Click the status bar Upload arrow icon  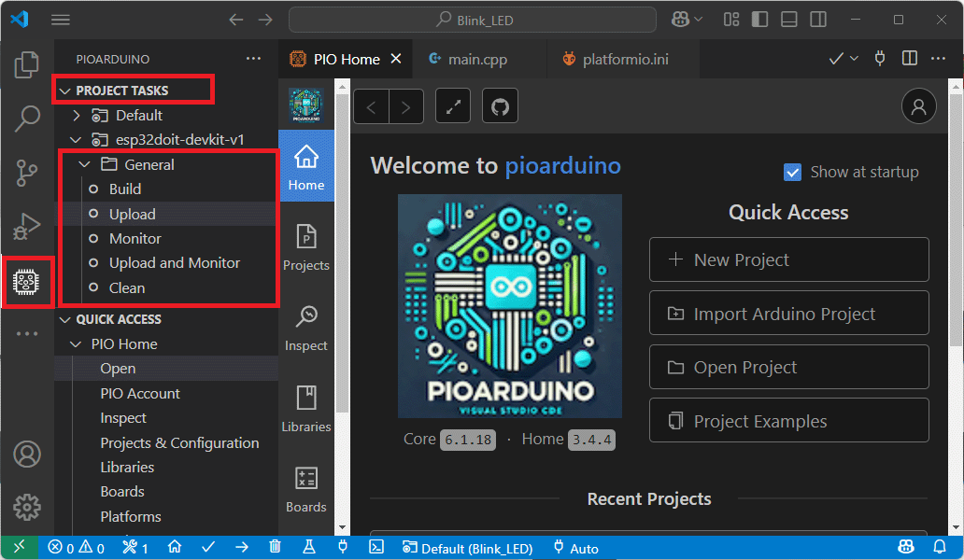[x=242, y=547]
